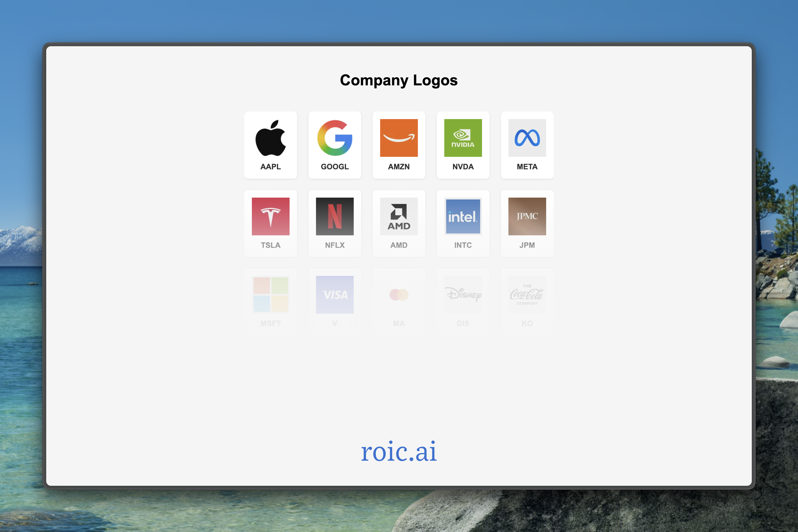This screenshot has height=532, width=798.
Task: Open the Amazon smile logo
Action: [399, 138]
